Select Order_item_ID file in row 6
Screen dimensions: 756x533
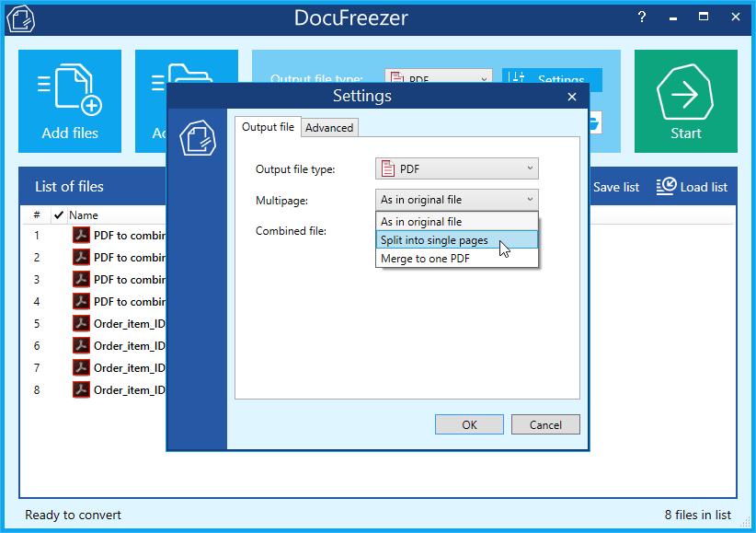(130, 346)
